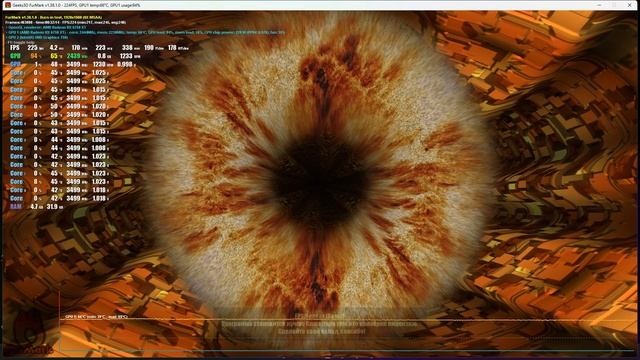Click the 1230 CPU fan value
640x360 pixels.
99,64
